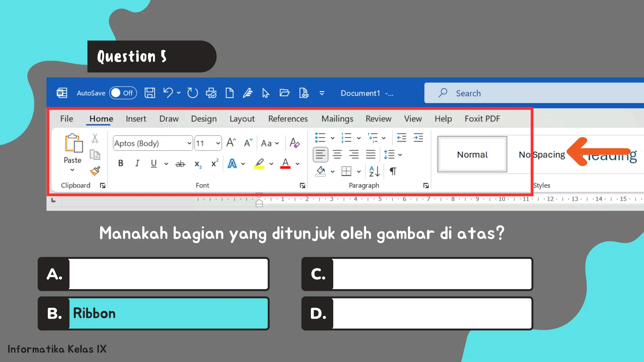
Task: Click the Redo icon
Action: [192, 93]
